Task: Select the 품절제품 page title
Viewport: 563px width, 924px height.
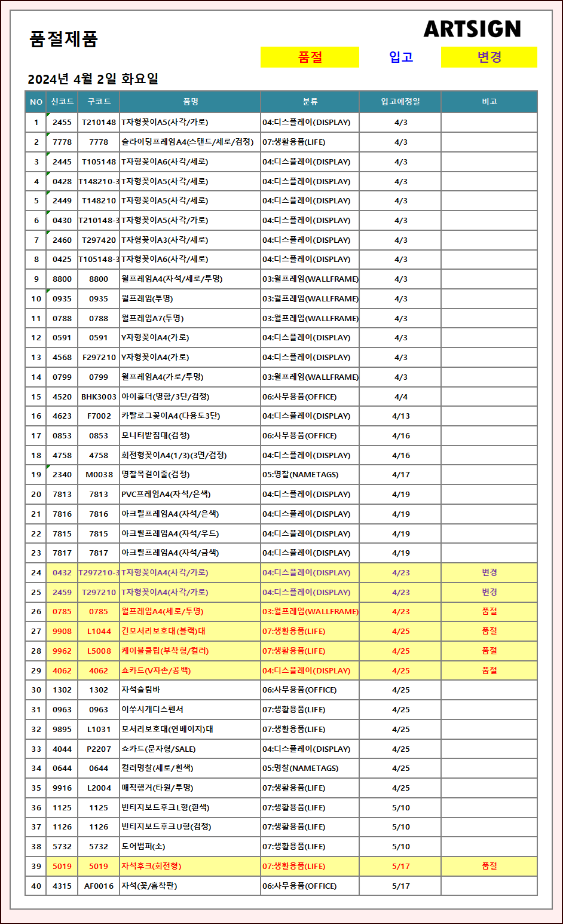Action: pyautogui.click(x=63, y=39)
